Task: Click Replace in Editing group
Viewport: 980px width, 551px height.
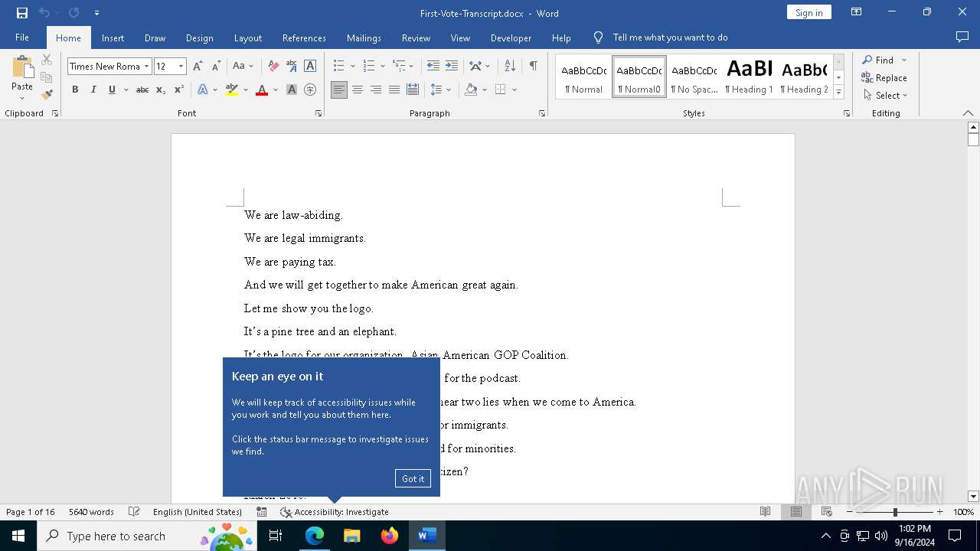Action: point(884,78)
